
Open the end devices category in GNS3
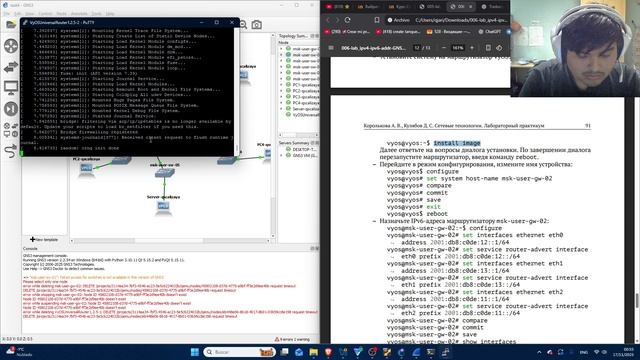11,87
